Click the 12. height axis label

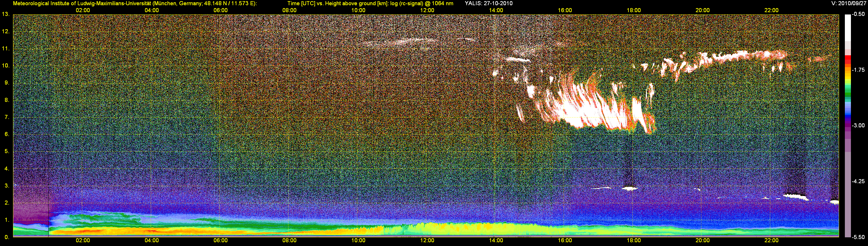(6, 32)
